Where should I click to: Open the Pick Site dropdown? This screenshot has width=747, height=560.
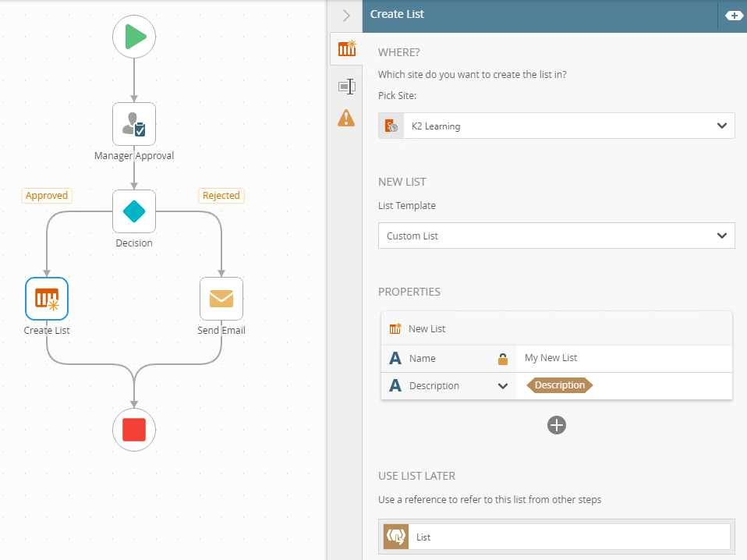(x=556, y=126)
